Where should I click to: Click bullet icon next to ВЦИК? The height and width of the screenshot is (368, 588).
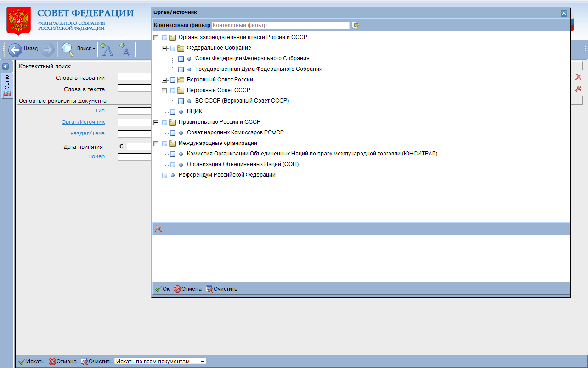point(181,112)
